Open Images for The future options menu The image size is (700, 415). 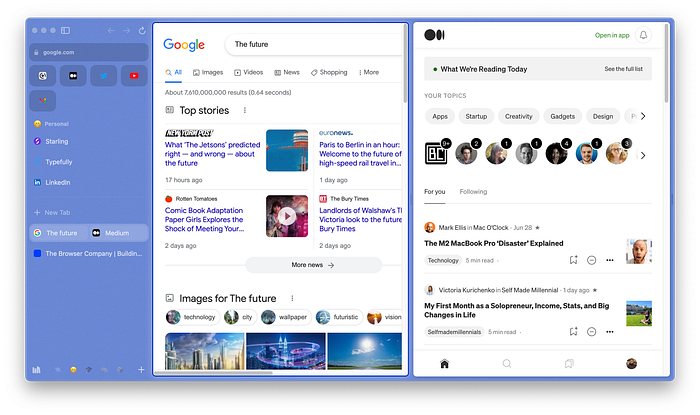point(292,298)
